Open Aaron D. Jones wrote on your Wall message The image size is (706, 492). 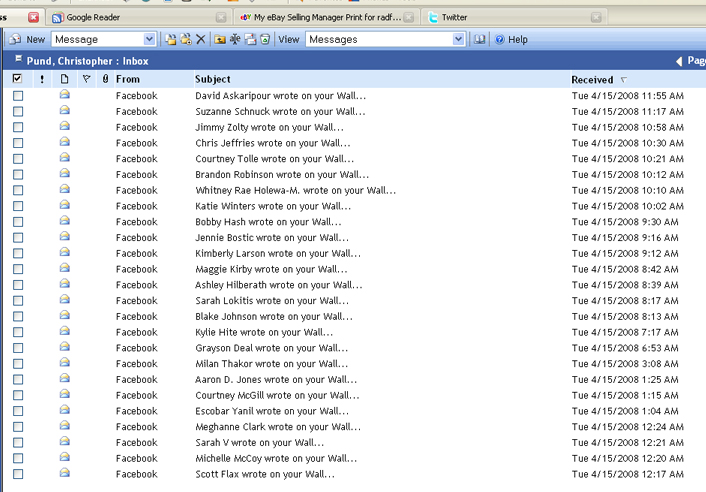(276, 379)
